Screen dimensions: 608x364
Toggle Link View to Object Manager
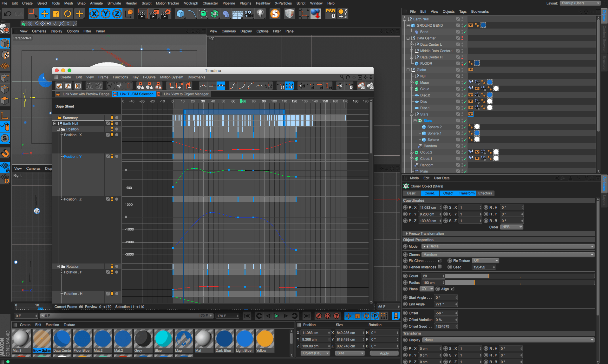pyautogui.click(x=183, y=94)
